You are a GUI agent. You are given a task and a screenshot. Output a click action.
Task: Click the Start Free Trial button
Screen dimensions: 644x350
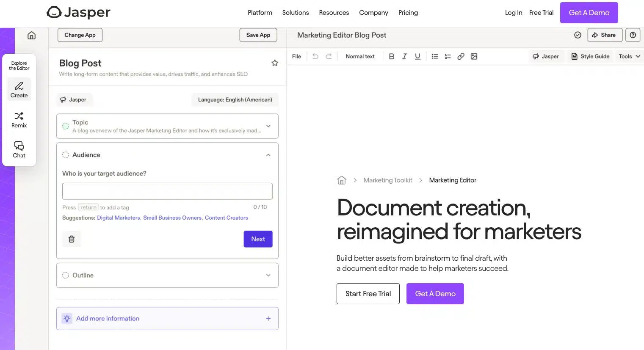(368, 294)
